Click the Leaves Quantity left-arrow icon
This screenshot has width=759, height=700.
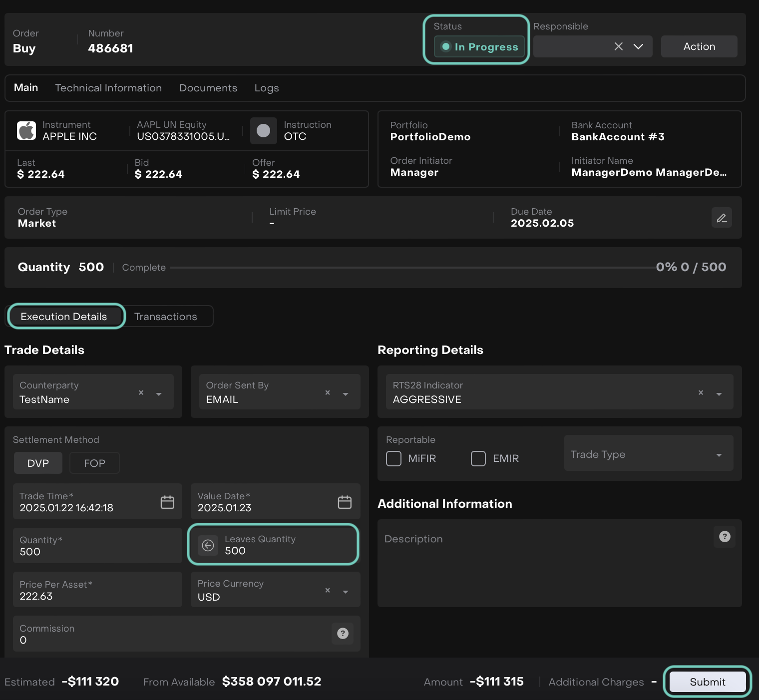coord(208,545)
